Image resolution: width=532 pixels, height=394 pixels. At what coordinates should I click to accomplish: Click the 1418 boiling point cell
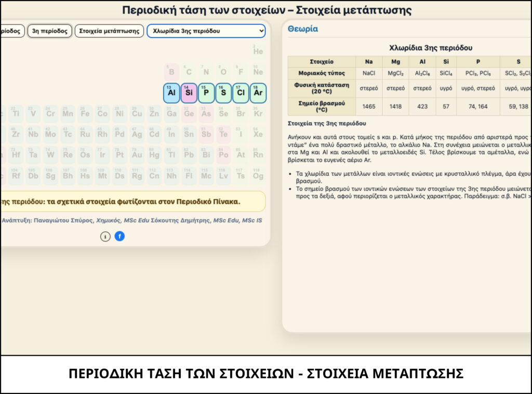(395, 107)
